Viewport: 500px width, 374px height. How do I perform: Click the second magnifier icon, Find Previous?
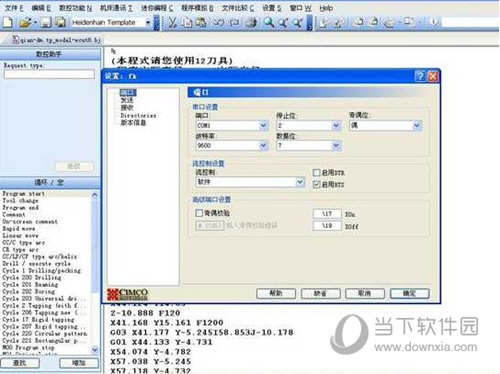pyautogui.click(x=283, y=22)
